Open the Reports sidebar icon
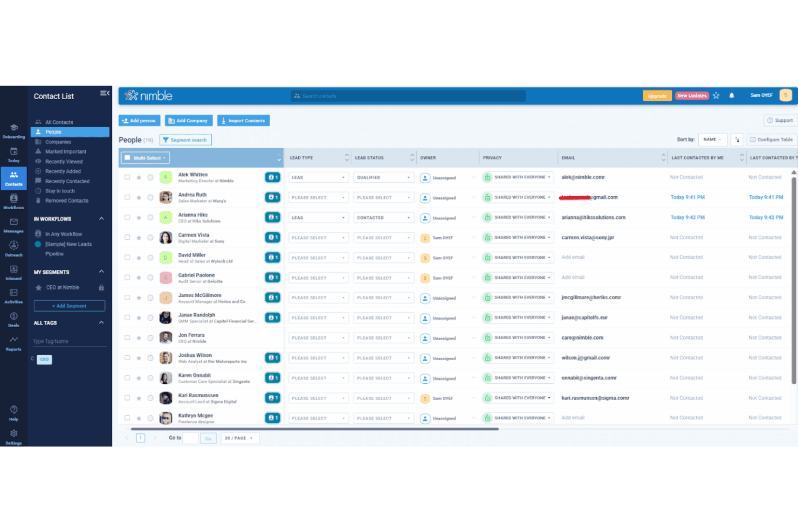The height and width of the screenshot is (532, 798). [14, 343]
